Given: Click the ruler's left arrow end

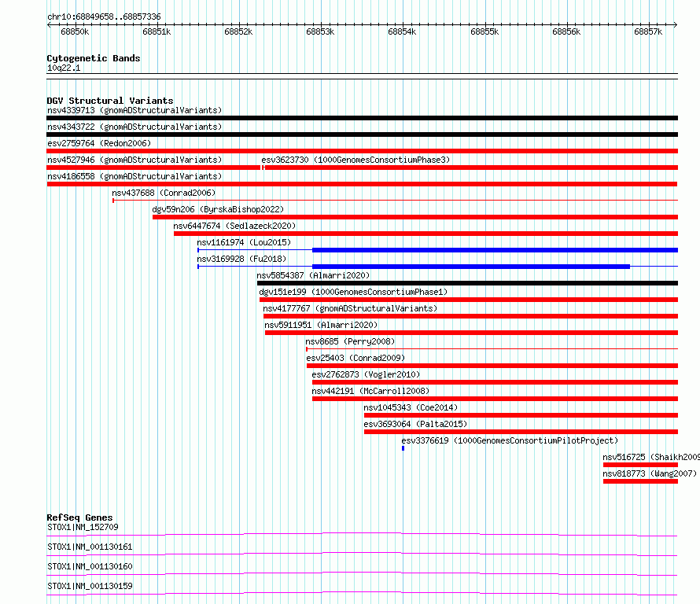Looking at the screenshot, I should (49, 24).
